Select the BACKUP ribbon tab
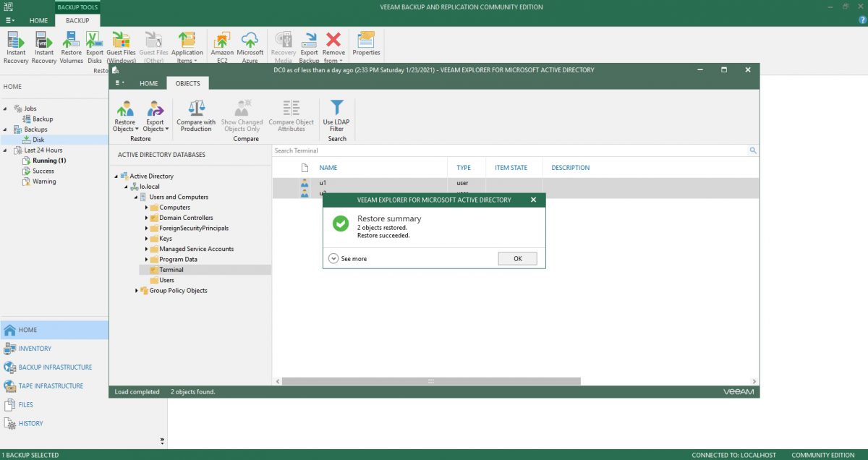The width and height of the screenshot is (868, 460). 77,21
